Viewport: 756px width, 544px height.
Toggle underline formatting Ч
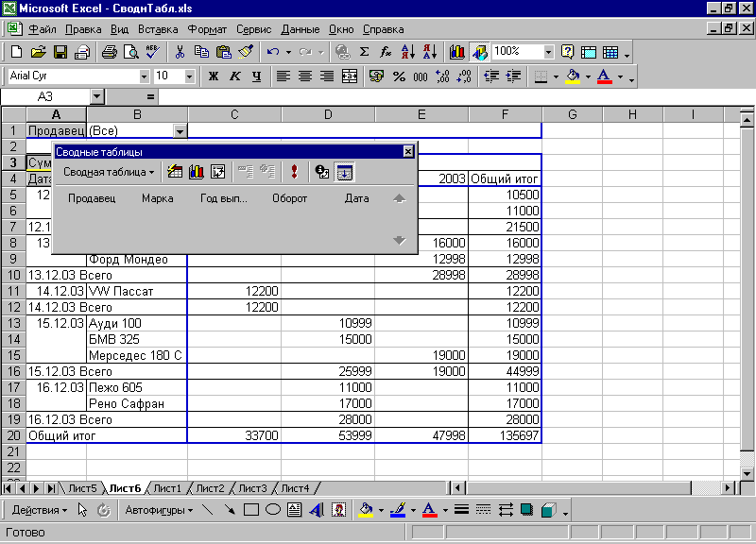(x=256, y=76)
